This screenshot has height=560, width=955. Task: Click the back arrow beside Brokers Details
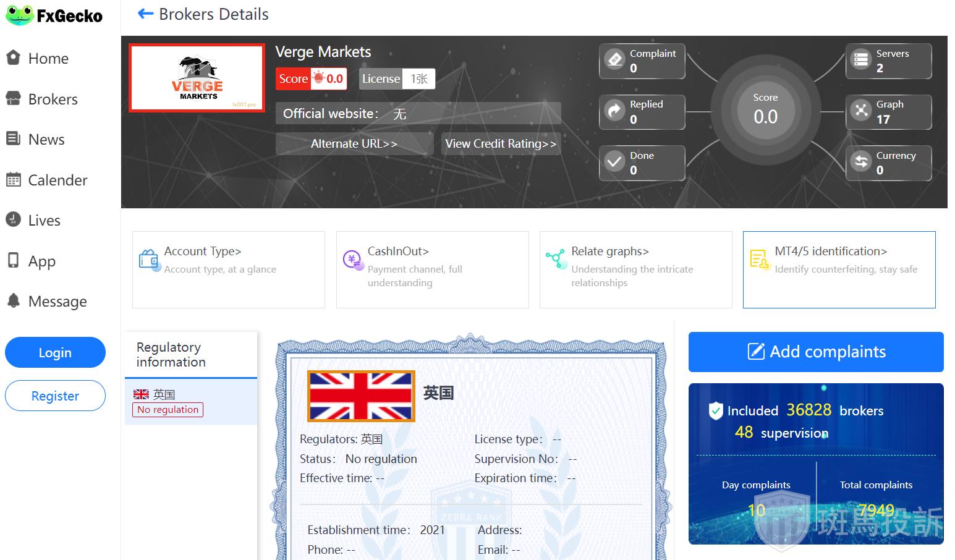coord(145,14)
